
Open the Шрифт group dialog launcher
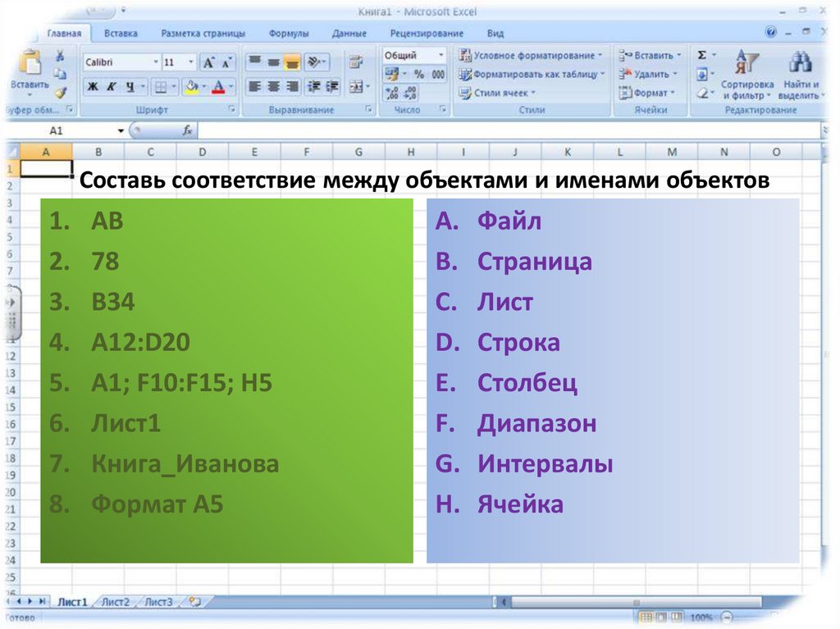point(232,109)
